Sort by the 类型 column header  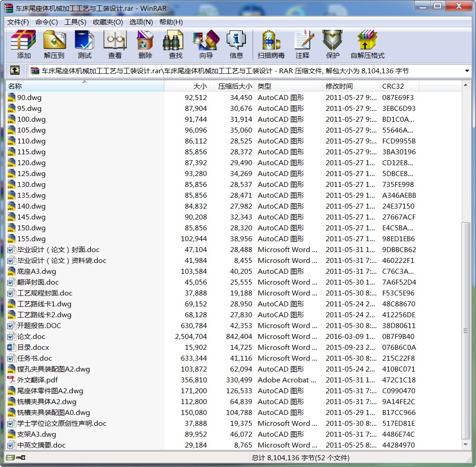point(288,86)
